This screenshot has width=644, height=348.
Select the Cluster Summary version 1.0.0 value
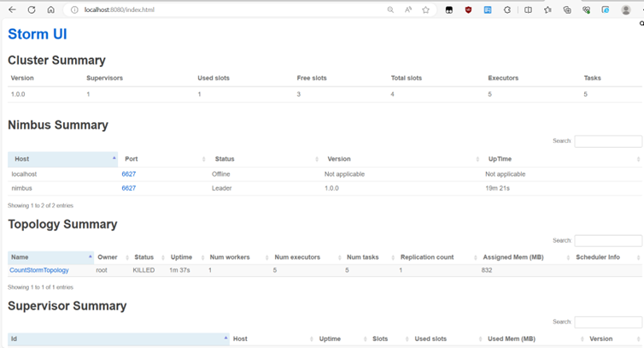pyautogui.click(x=18, y=94)
